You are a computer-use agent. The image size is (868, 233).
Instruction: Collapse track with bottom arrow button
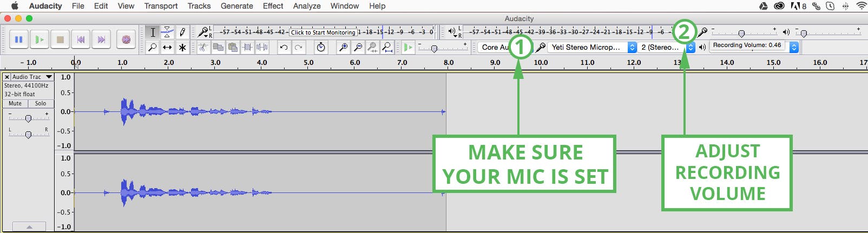coord(29,227)
